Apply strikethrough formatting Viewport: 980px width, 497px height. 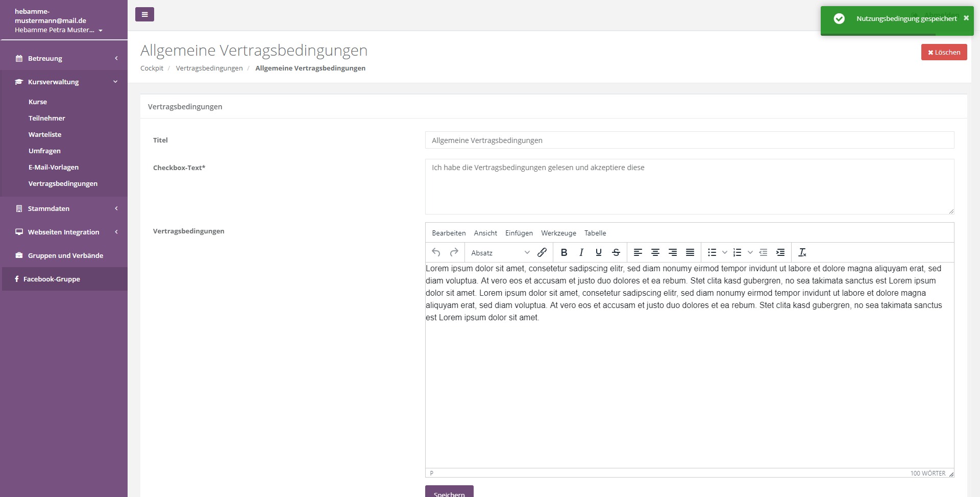[x=616, y=252]
